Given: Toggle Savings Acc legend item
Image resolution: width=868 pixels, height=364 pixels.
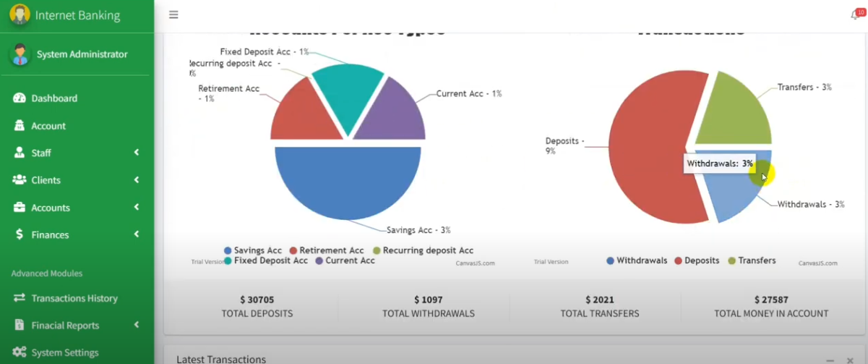Looking at the screenshot, I should click(x=253, y=250).
